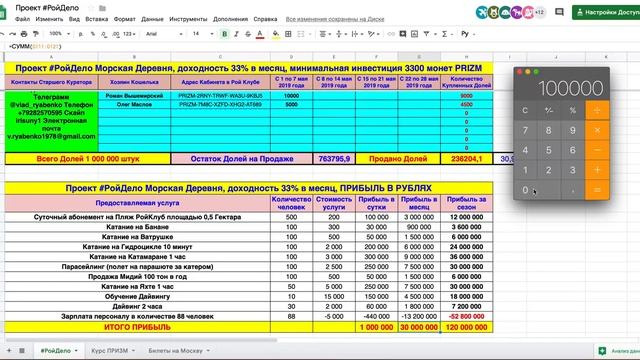Open horizontal align dropdown
Viewport: 640px width, 360px height.
pyautogui.click(x=325, y=34)
